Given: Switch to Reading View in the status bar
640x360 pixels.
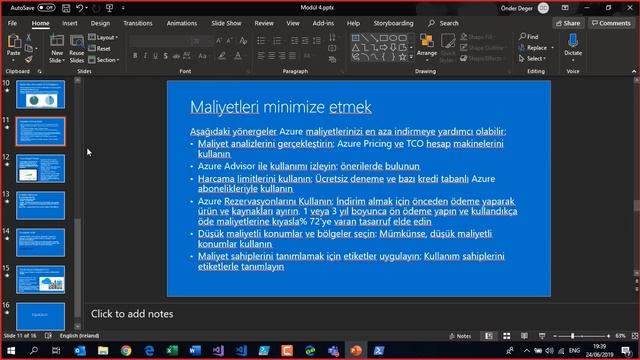Looking at the screenshot, I should click(524, 336).
